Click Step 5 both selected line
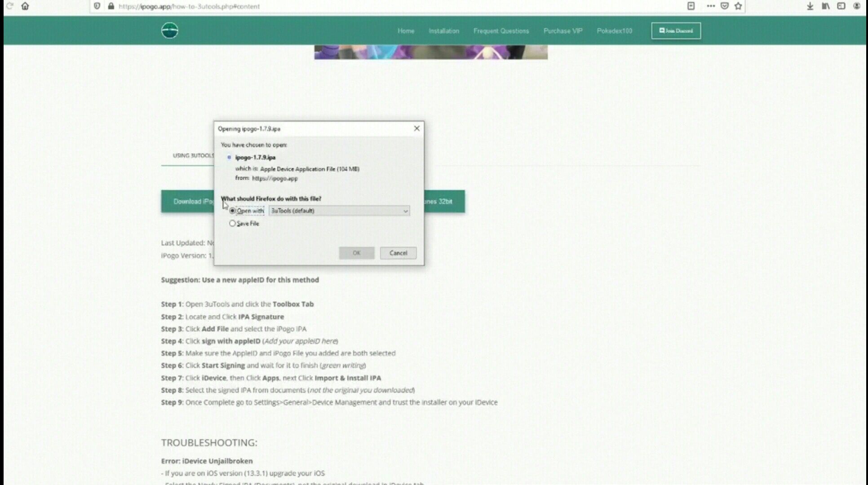This screenshot has height=485, width=868. 278,353
